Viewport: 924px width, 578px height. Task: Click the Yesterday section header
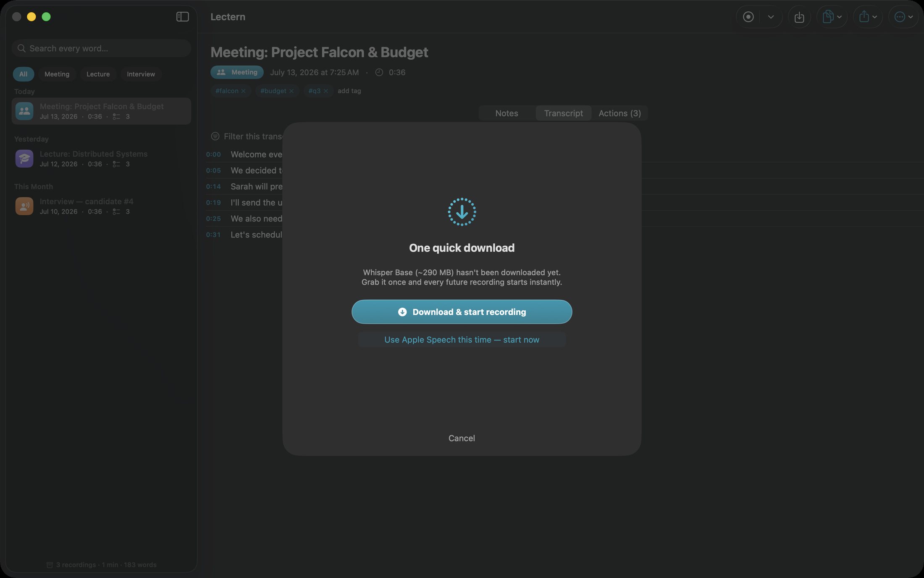click(x=31, y=139)
